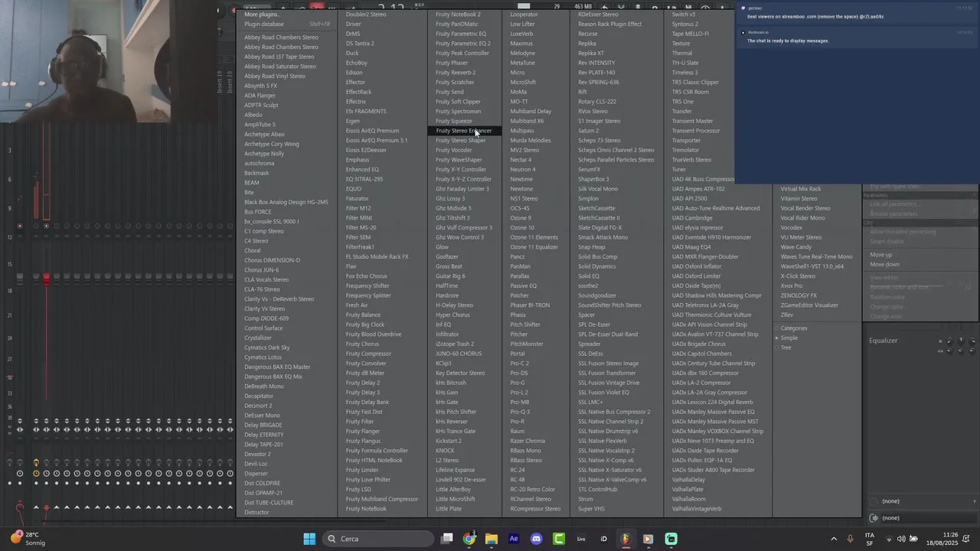Choose More plugins... at the menu top
This screenshot has height=551, width=980.
(x=261, y=15)
